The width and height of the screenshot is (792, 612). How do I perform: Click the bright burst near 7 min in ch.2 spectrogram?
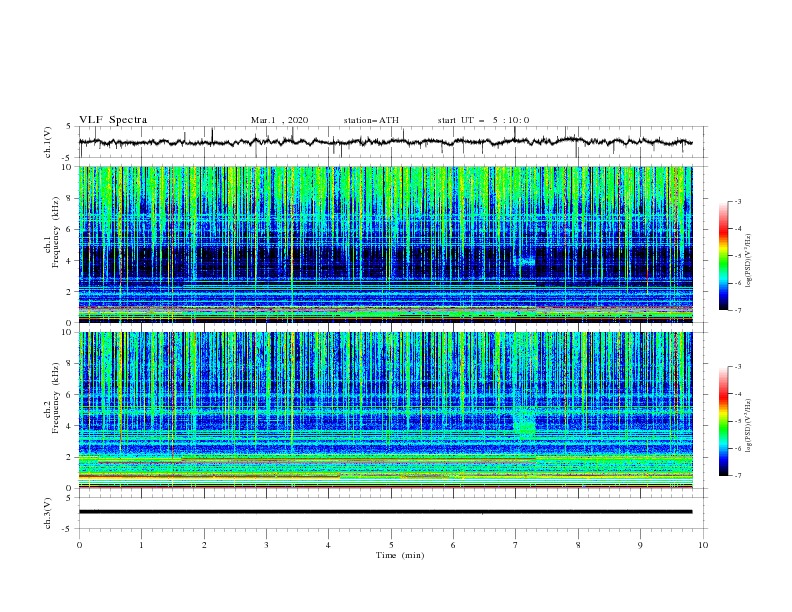point(525,424)
